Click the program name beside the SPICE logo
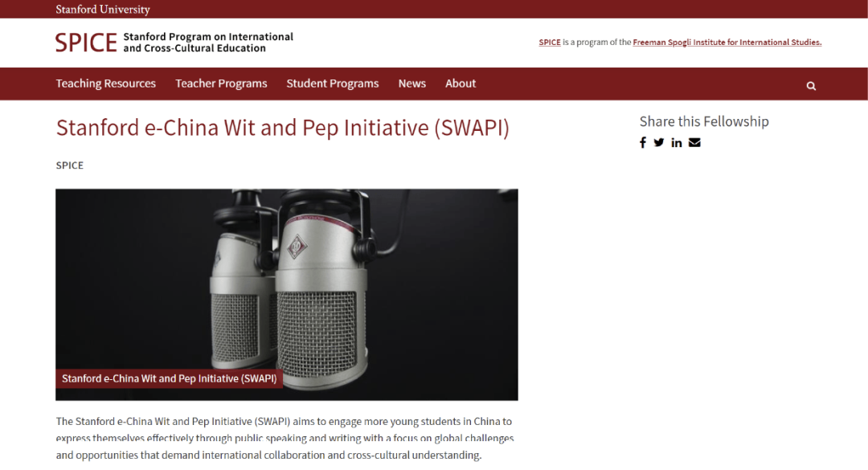Image resolution: width=868 pixels, height=470 pixels. tap(208, 43)
